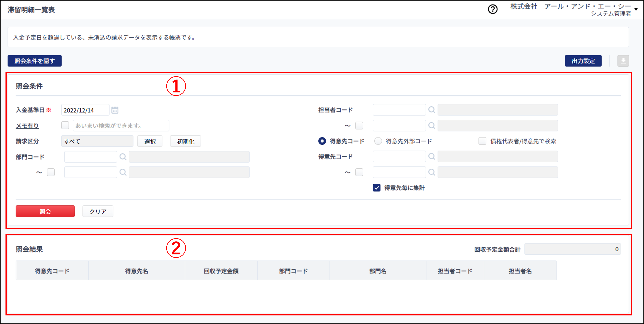The width and height of the screenshot is (644, 324).
Task: Click the 回収予定金額合計 total field
Action: click(572, 249)
